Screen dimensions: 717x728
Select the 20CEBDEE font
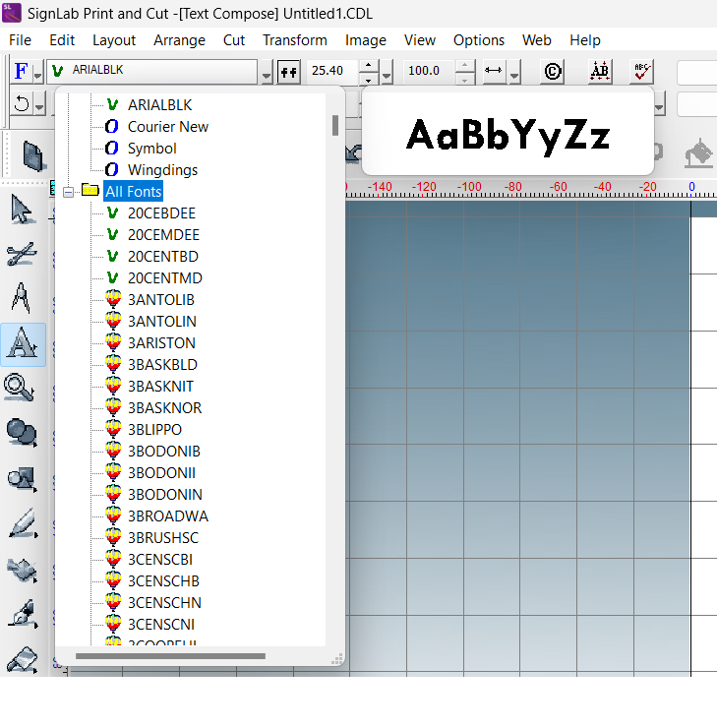pos(161,213)
